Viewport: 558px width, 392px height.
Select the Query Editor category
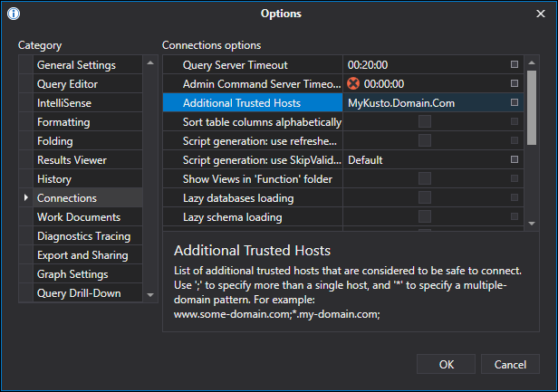[x=68, y=84]
